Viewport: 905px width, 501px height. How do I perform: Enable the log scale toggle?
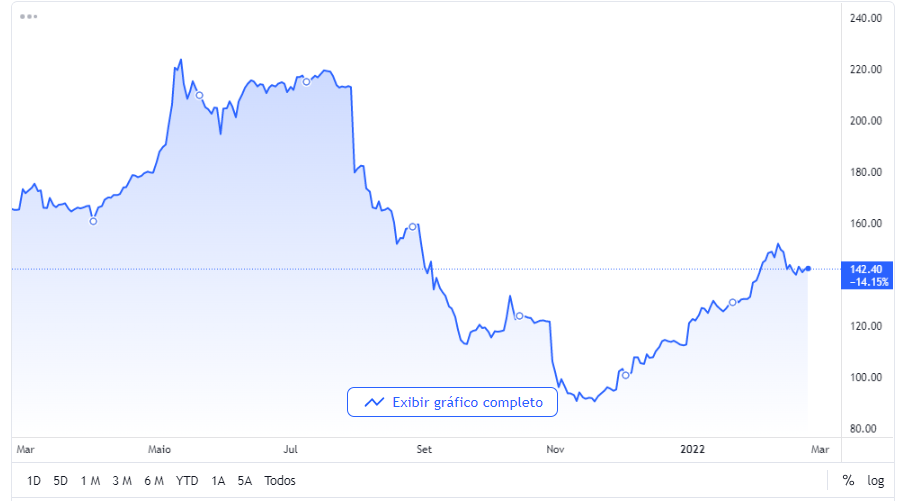click(875, 481)
